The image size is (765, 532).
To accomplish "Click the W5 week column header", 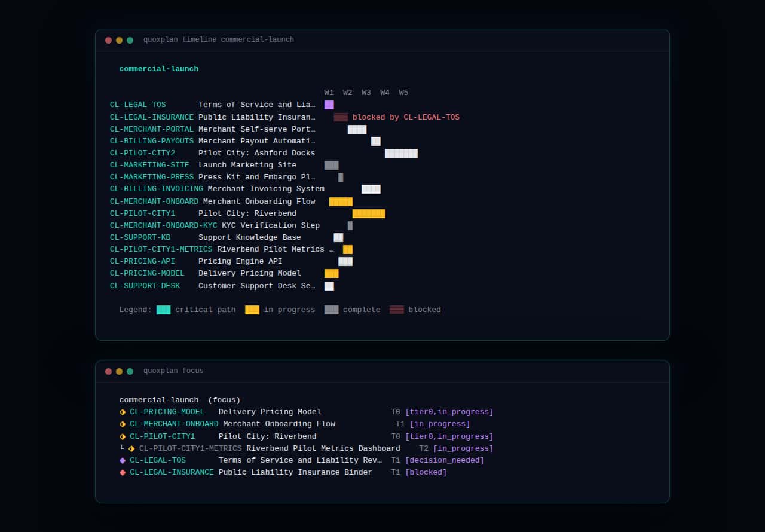I will [x=404, y=93].
